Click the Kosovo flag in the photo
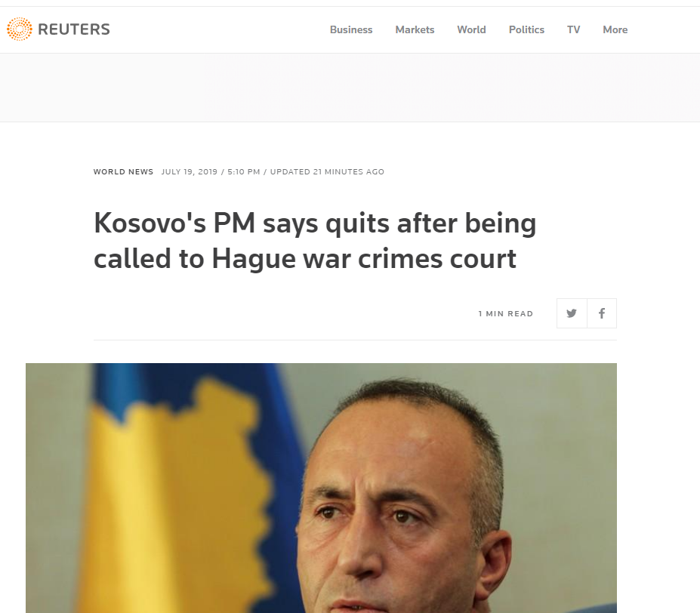 [178, 488]
